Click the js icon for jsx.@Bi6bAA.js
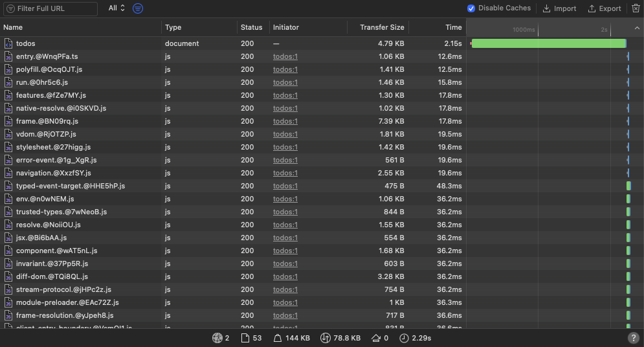This screenshot has width=644, height=347. coord(8,238)
